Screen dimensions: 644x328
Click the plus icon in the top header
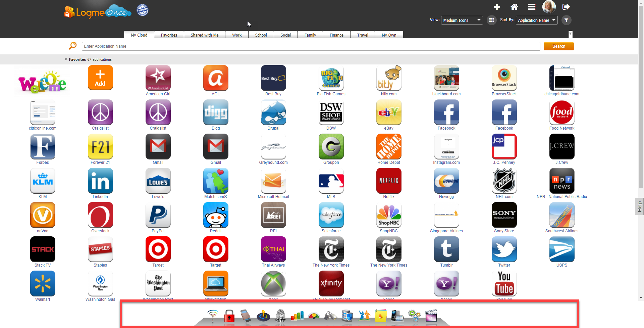[497, 7]
